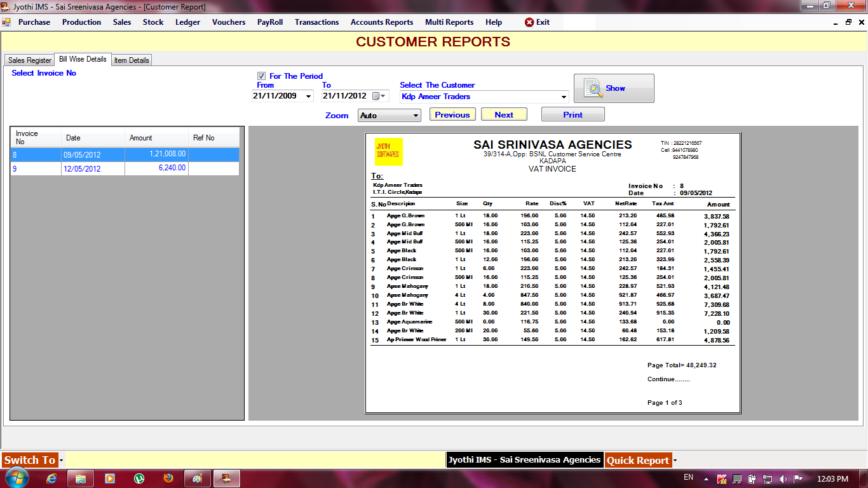Image resolution: width=868 pixels, height=488 pixels.
Task: Open the From date dropdown
Action: click(309, 97)
